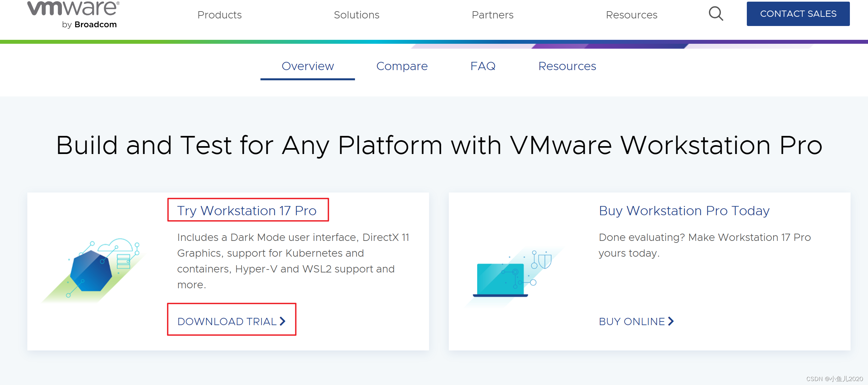
Task: Click the CONTACT SALES button
Action: [798, 14]
